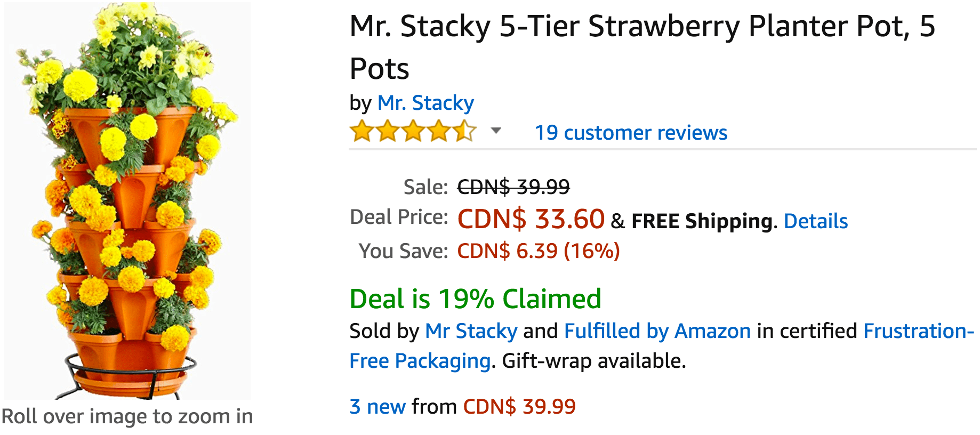Visit the Mr. Stacky brand link

pos(425,103)
